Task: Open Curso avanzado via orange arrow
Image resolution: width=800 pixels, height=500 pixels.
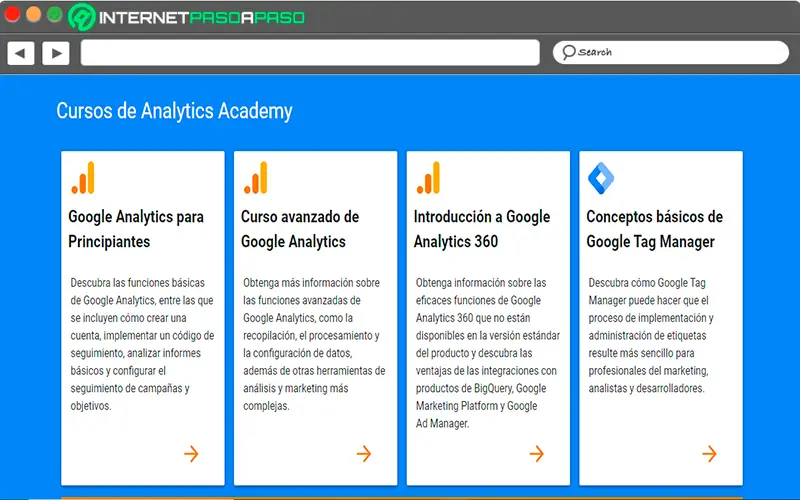Action: point(364,454)
